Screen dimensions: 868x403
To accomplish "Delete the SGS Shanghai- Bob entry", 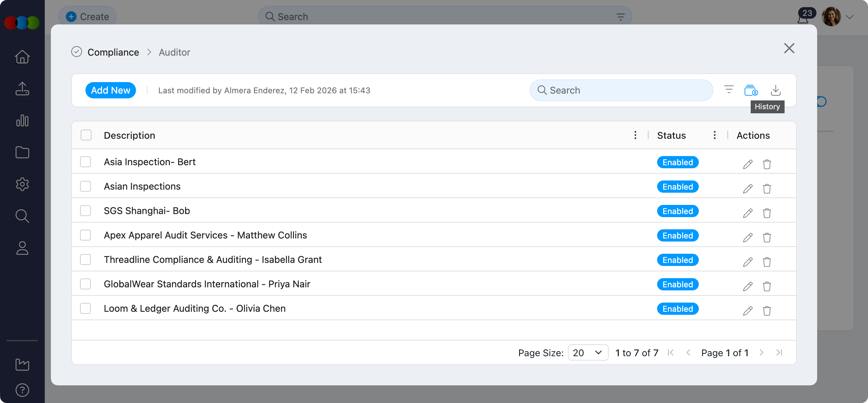I will click(x=767, y=213).
